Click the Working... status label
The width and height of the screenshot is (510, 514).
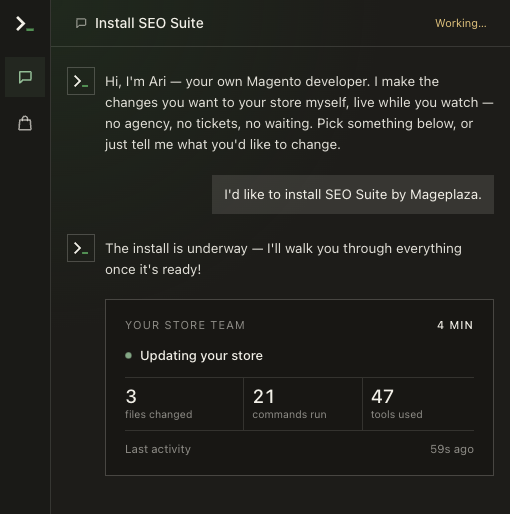click(461, 23)
